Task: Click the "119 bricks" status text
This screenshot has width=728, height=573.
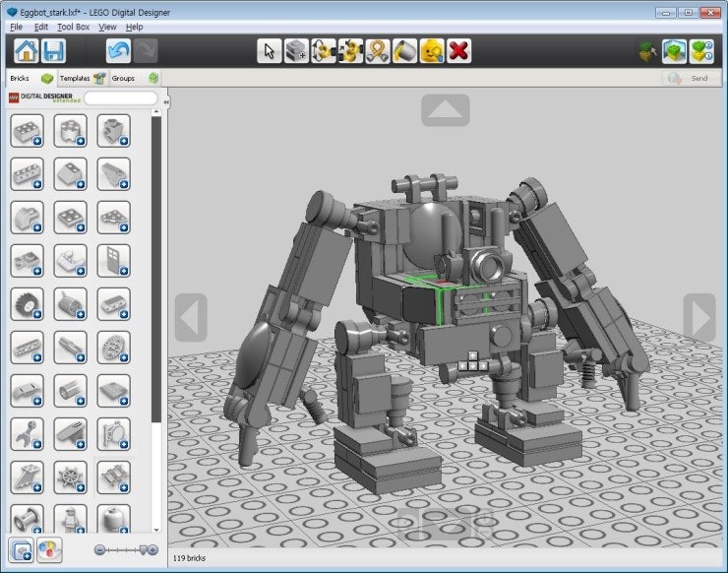Action: (x=189, y=558)
